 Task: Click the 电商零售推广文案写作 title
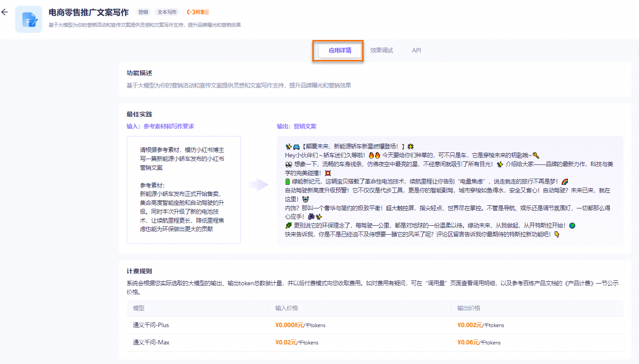(x=89, y=12)
